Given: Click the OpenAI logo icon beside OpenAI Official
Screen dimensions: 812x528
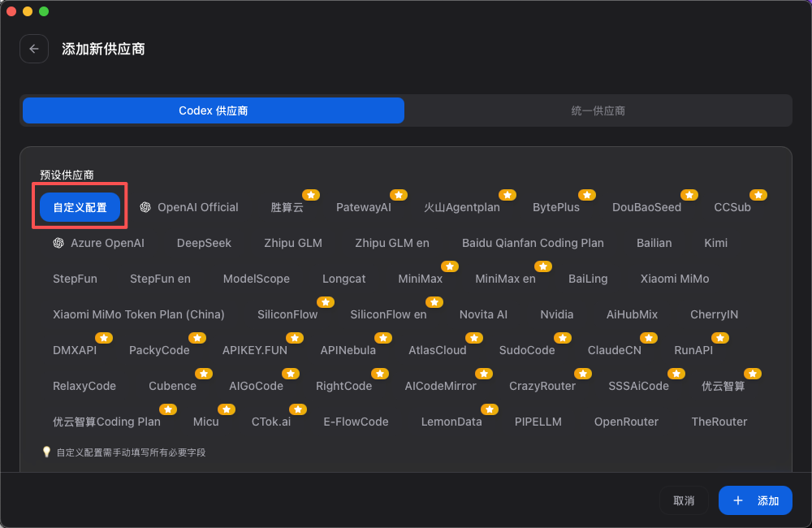Looking at the screenshot, I should click(x=145, y=207).
